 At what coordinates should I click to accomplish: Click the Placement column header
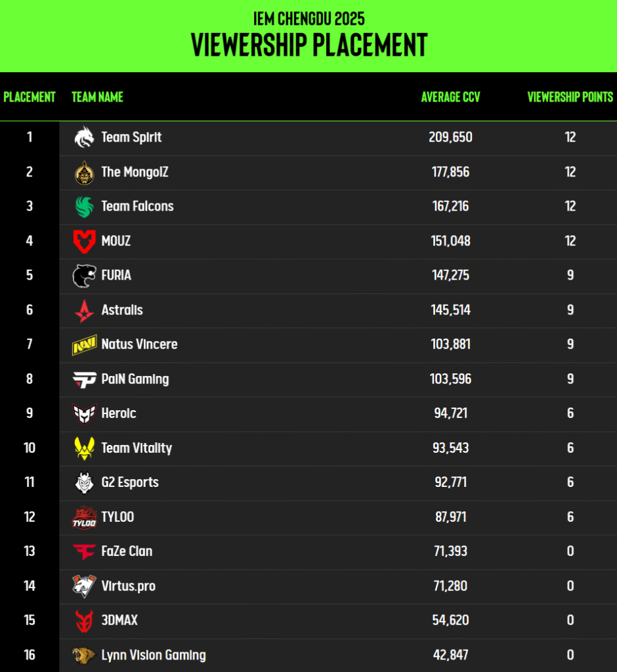point(30,97)
